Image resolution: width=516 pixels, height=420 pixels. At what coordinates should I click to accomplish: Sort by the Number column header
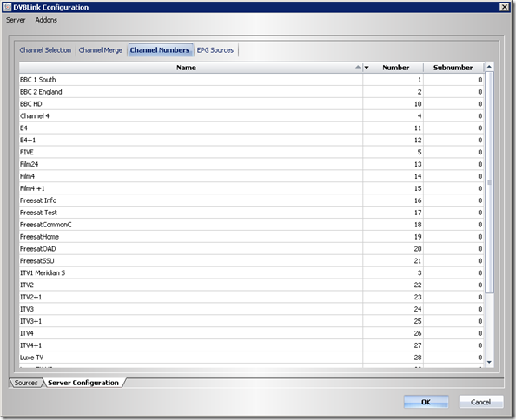click(395, 68)
